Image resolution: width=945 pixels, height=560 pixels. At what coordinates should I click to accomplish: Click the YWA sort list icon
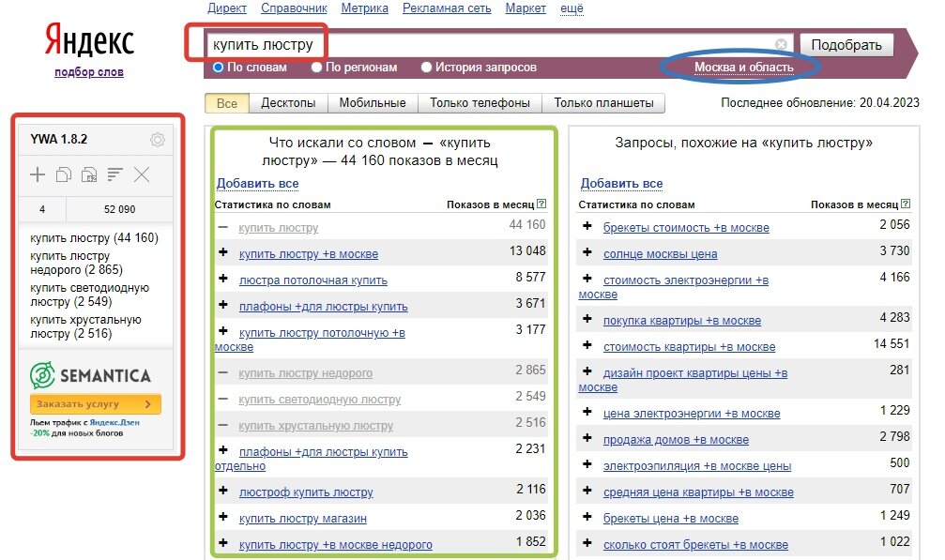pos(114,174)
